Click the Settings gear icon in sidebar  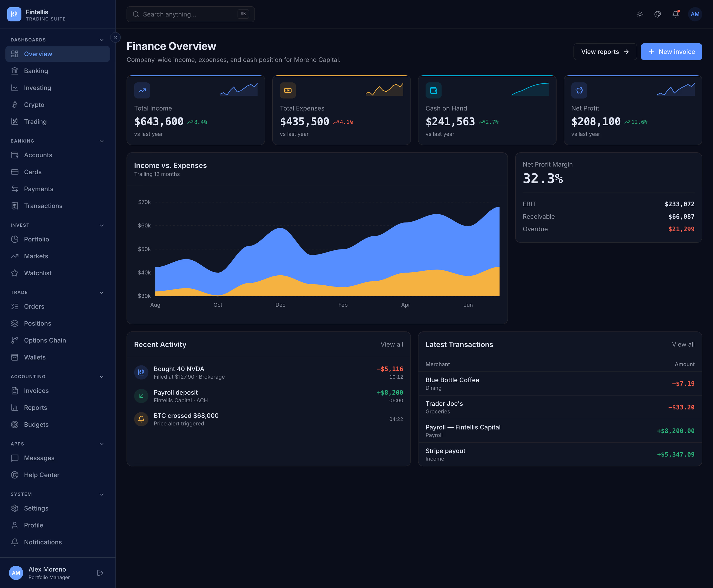(14, 508)
